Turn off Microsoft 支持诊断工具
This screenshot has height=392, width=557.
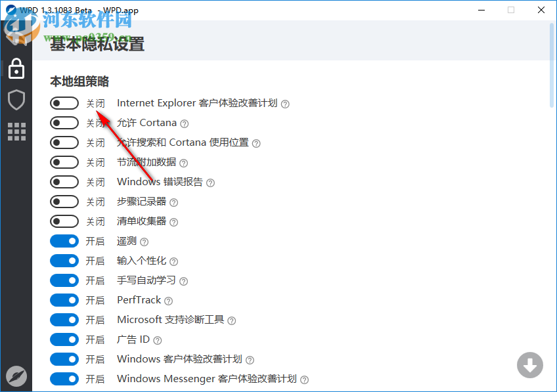[64, 320]
